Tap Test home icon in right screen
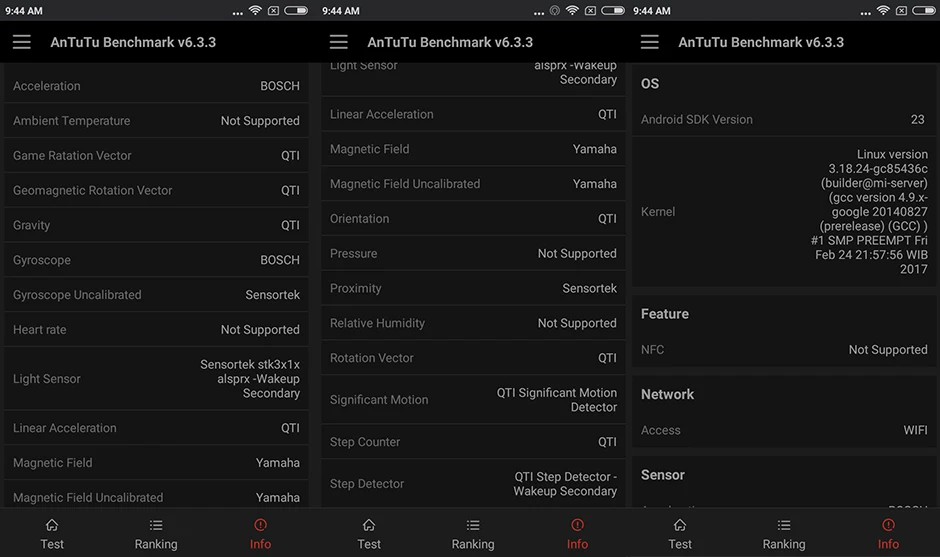 pos(680,525)
